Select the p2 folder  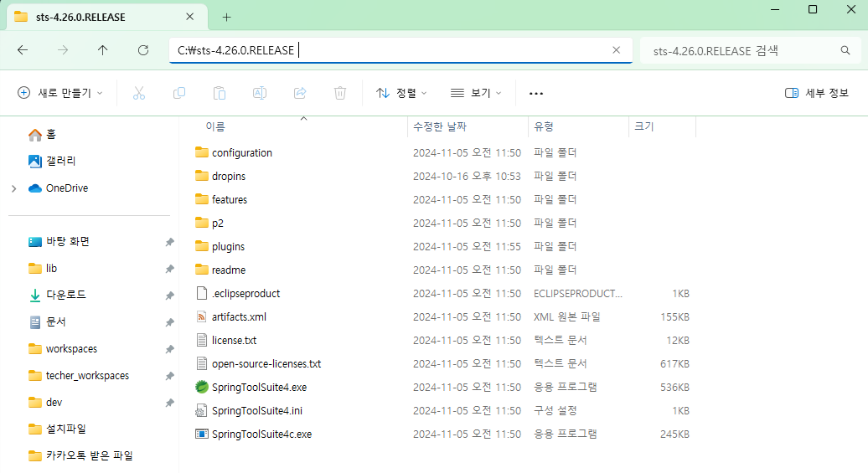pyautogui.click(x=209, y=223)
